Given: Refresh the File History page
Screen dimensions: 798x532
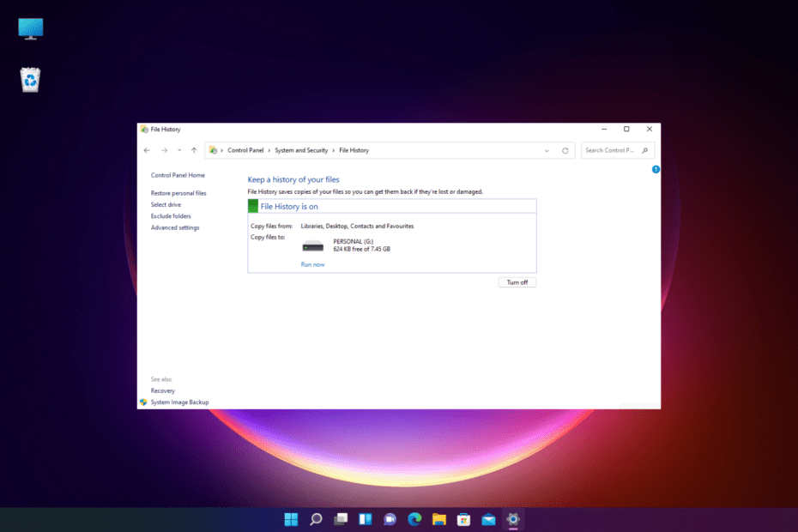Looking at the screenshot, I should [x=565, y=150].
